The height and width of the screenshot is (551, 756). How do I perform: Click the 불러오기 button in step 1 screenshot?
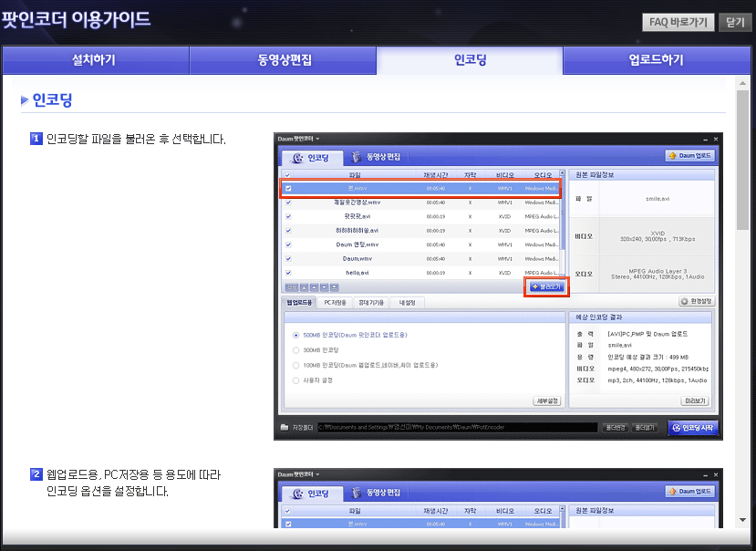[546, 286]
